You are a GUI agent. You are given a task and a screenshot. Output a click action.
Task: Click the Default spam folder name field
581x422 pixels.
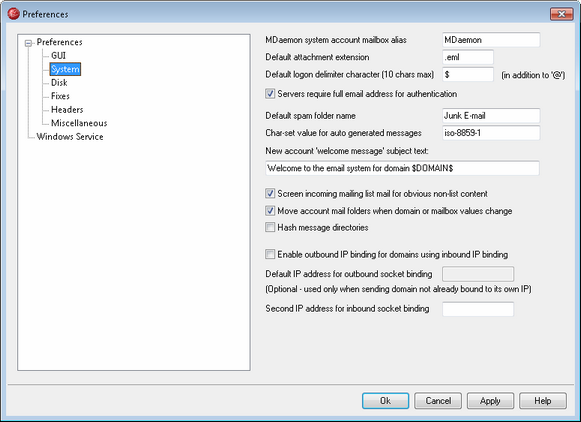[491, 116]
